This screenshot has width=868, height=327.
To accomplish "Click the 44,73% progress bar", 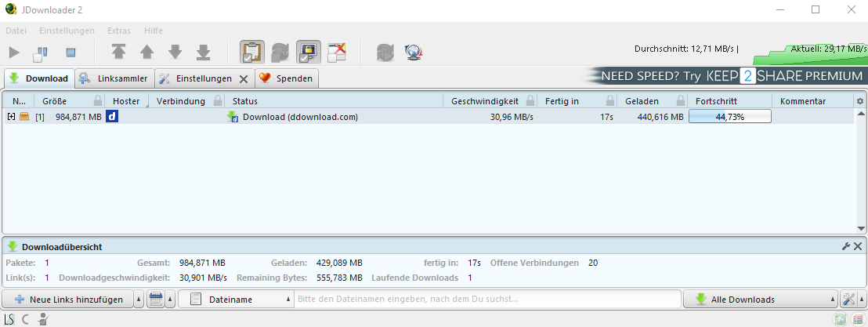I will (x=729, y=116).
